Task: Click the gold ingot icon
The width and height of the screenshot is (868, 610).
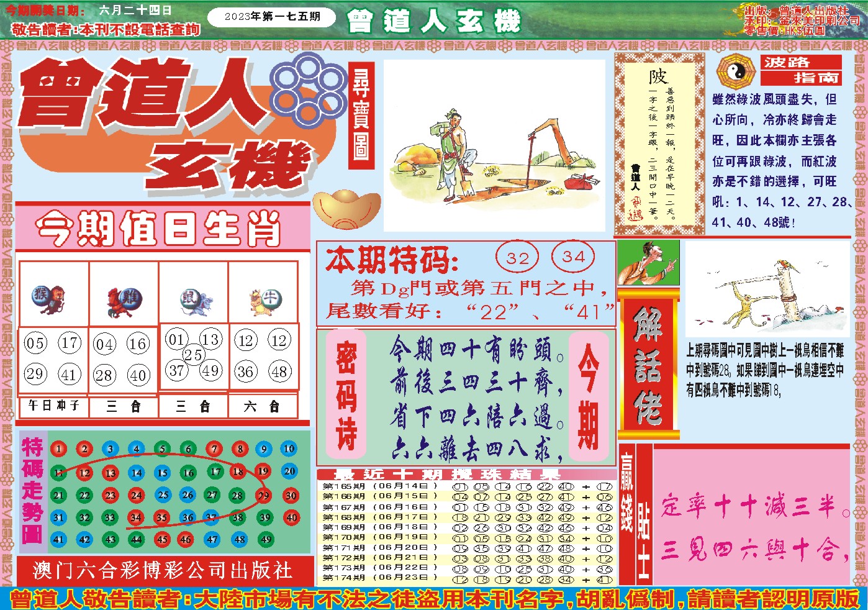Action: tap(346, 209)
